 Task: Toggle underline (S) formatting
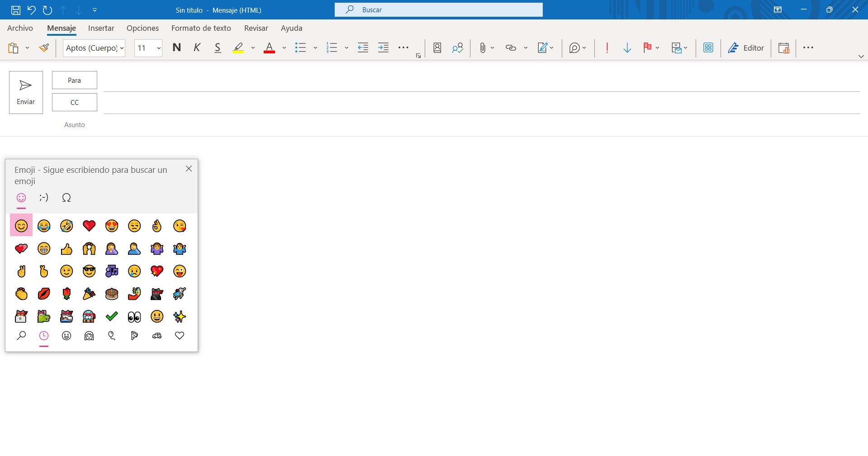(x=218, y=47)
